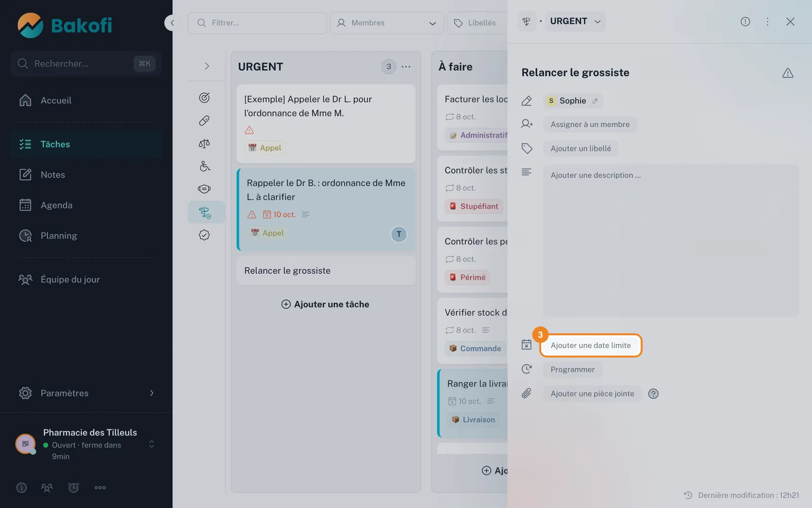
Task: Click Ajouter une pièce jointe
Action: pos(592,394)
